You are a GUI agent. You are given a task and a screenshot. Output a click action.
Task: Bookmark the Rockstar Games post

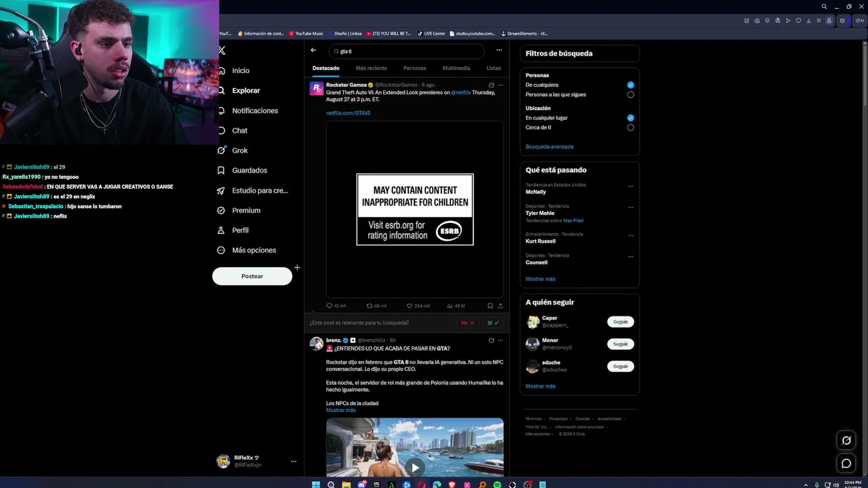tap(490, 306)
